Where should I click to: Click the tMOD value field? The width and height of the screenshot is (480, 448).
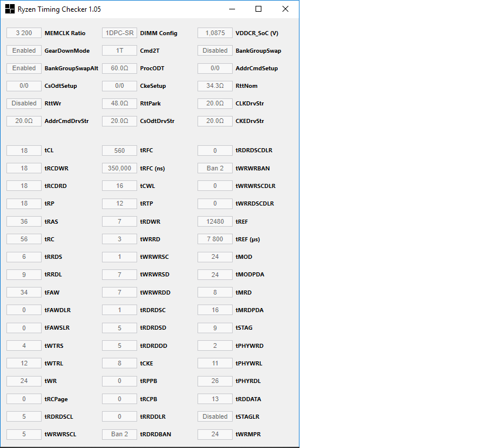215,257
